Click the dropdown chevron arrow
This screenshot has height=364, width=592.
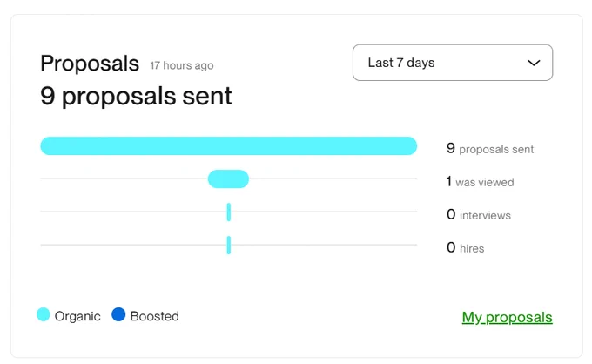tap(534, 63)
